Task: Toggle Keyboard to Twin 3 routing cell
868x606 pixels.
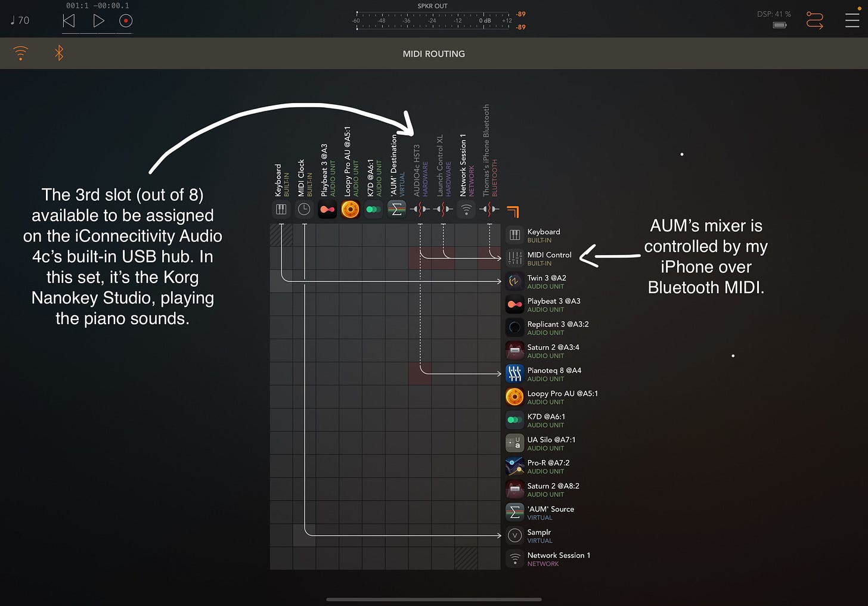Action: (x=281, y=281)
